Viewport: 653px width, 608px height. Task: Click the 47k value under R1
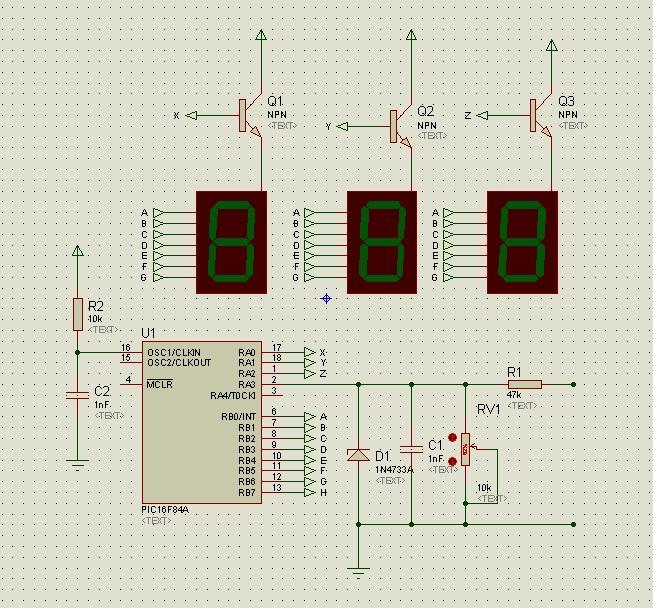514,395
